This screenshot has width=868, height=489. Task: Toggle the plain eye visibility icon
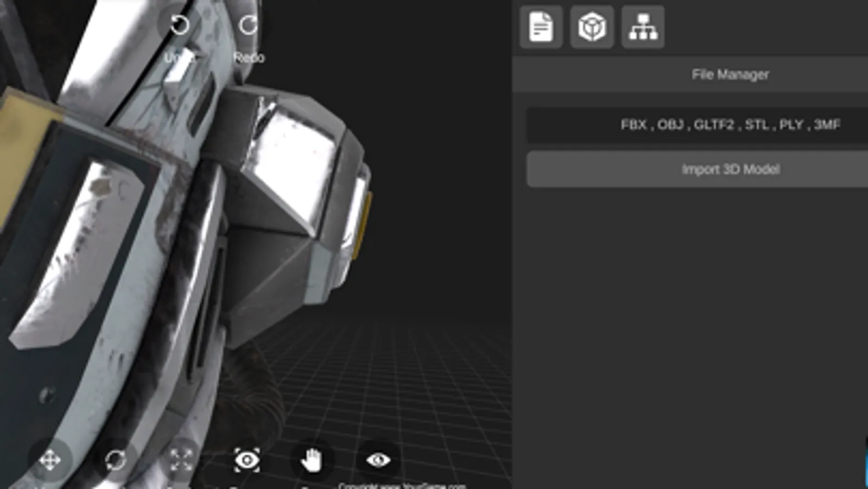[378, 461]
